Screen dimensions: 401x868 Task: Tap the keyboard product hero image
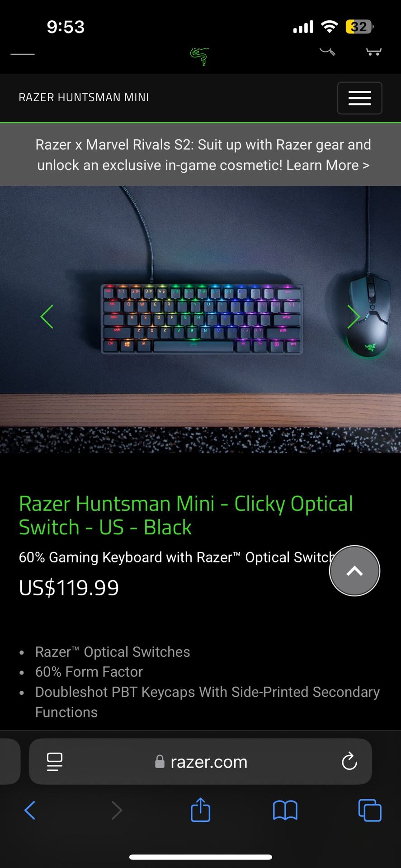pyautogui.click(x=200, y=319)
